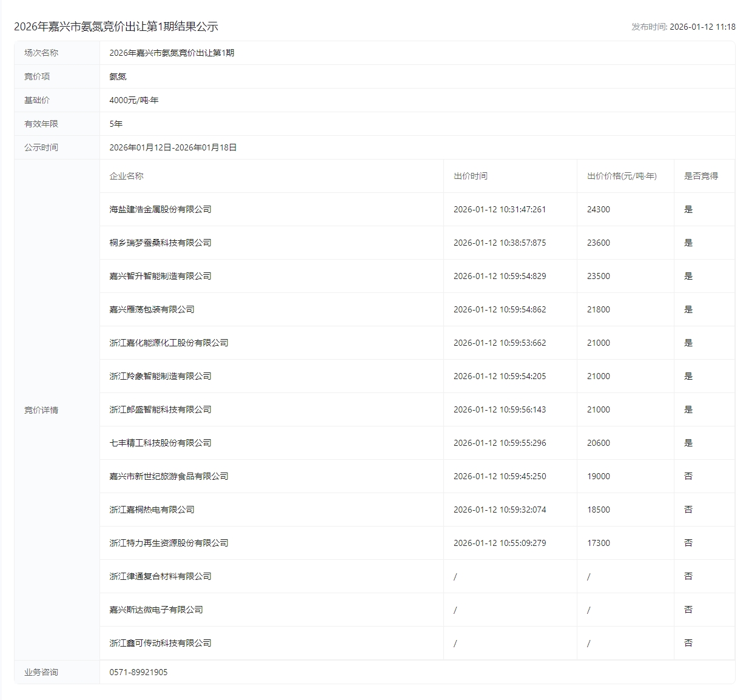This screenshot has width=746, height=700.
Task: Select the 企业名称 column header
Action: point(126,176)
